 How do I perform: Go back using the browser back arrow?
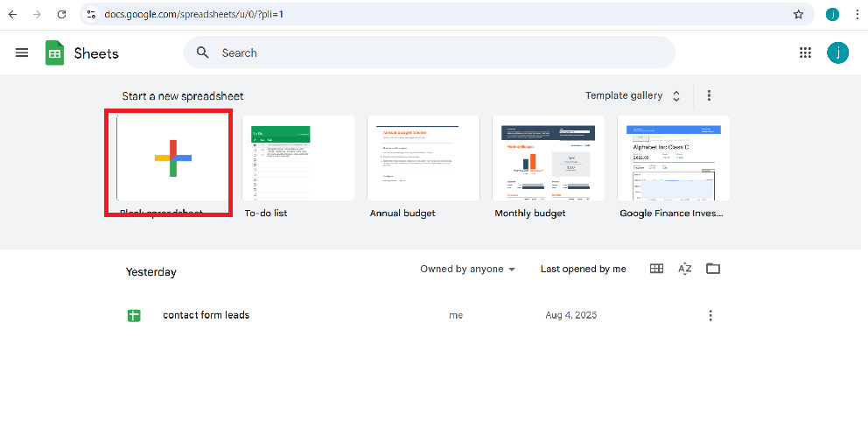12,14
